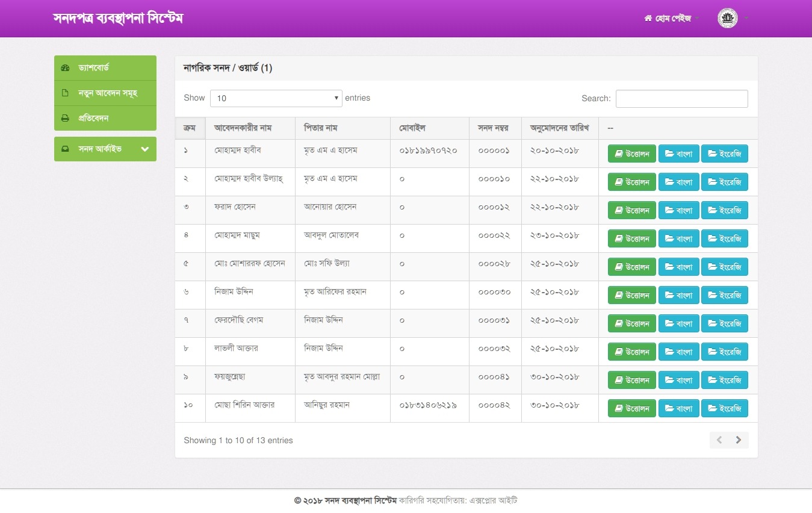Click উত্তোলন for মোহাম্মদ হাবীব উল্যাহ্
812x513 pixels.
click(x=632, y=182)
